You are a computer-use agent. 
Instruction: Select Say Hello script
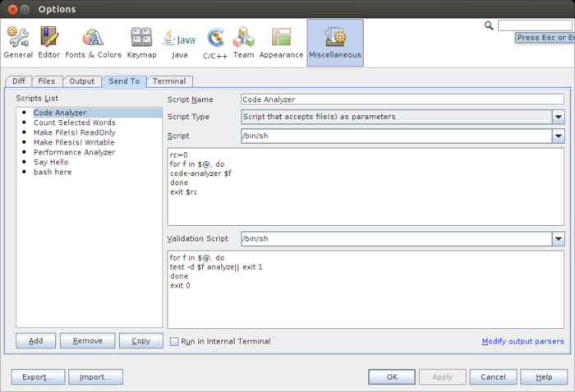pyautogui.click(x=51, y=162)
